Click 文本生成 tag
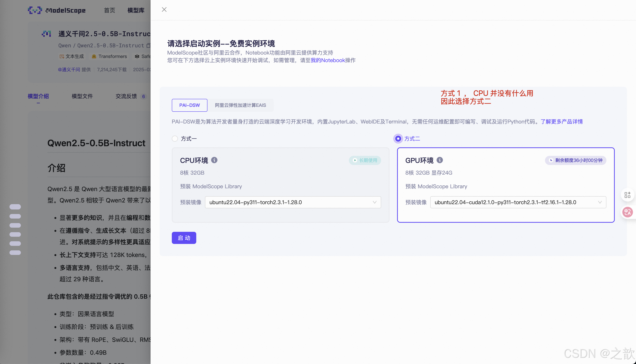Viewport: 636px width, 364px height. [72, 56]
